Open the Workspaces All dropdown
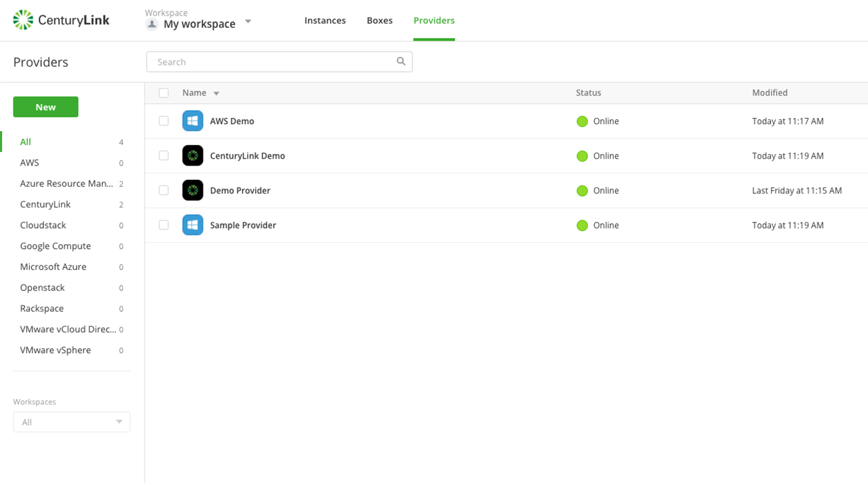Viewport: 868px width, 483px height. pos(72,422)
